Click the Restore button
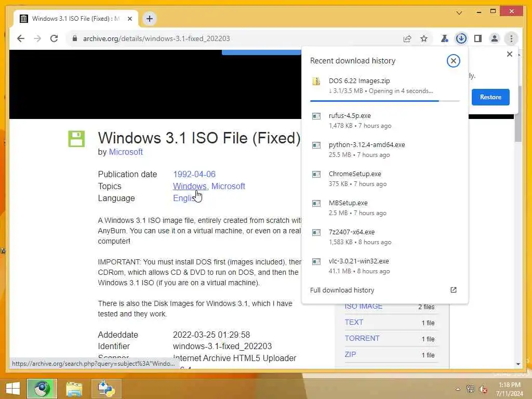Screen dimensions: 532x399 coord(490,97)
